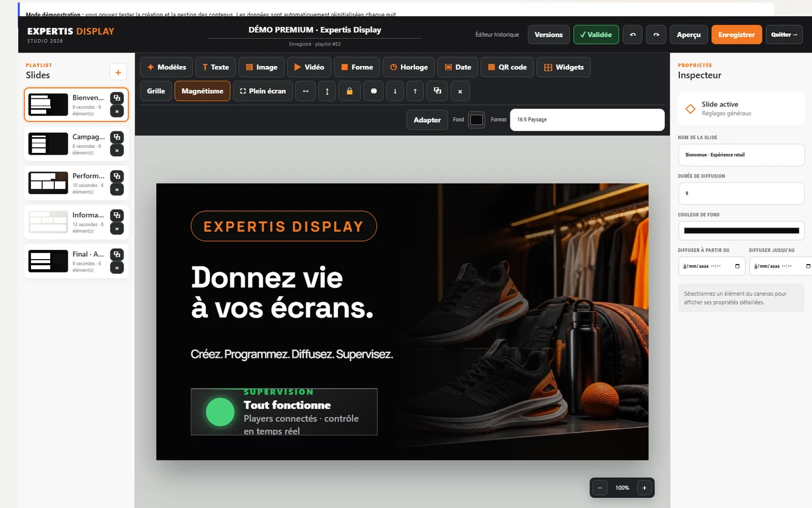Open the Couleur de fond color bar
This screenshot has width=812, height=508.
tap(741, 230)
